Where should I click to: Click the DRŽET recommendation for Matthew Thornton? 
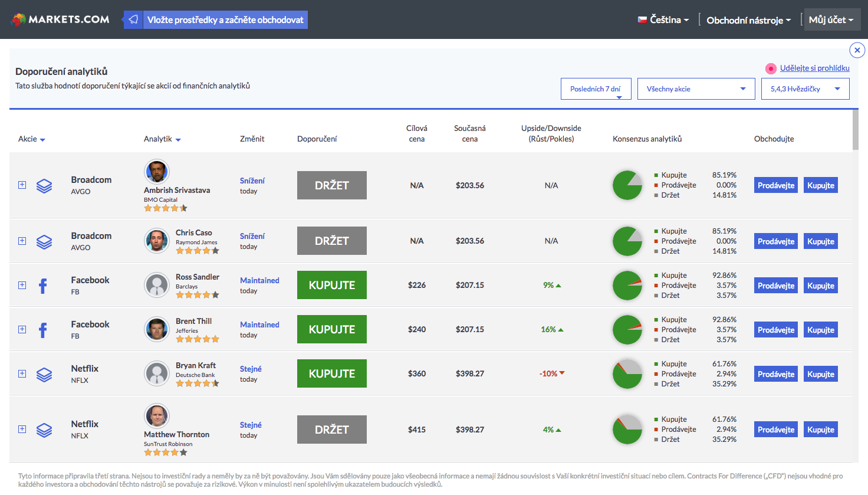332,430
